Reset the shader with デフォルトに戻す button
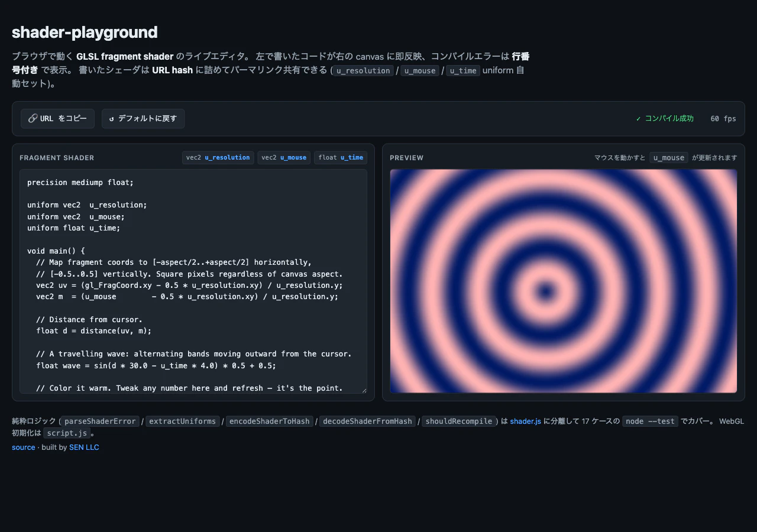Image resolution: width=757 pixels, height=532 pixels. coord(143,119)
